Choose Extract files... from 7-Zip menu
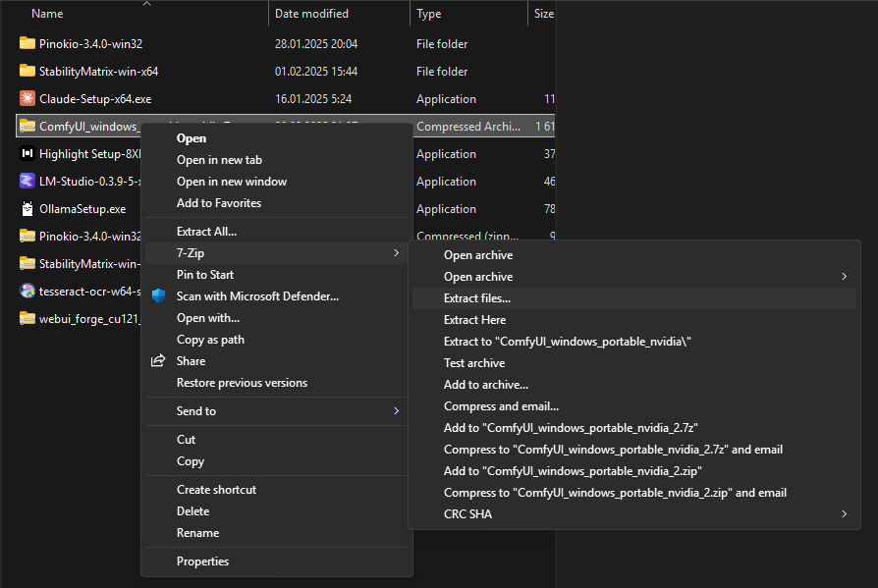 [x=477, y=298]
